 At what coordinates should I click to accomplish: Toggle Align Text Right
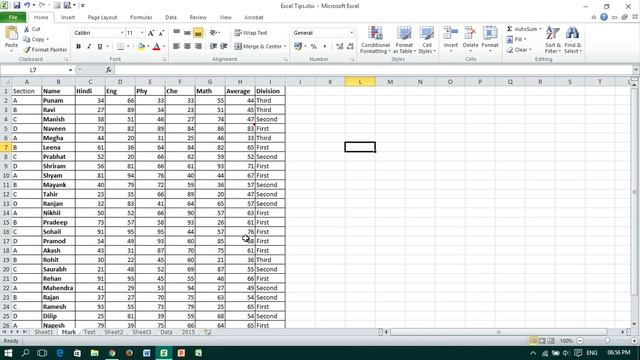coord(198,47)
